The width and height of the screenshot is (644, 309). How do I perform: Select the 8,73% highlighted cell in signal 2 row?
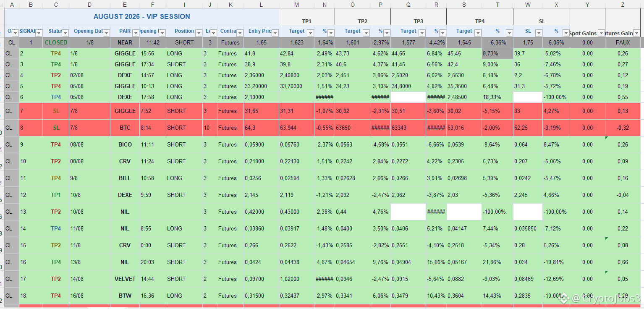point(497,53)
